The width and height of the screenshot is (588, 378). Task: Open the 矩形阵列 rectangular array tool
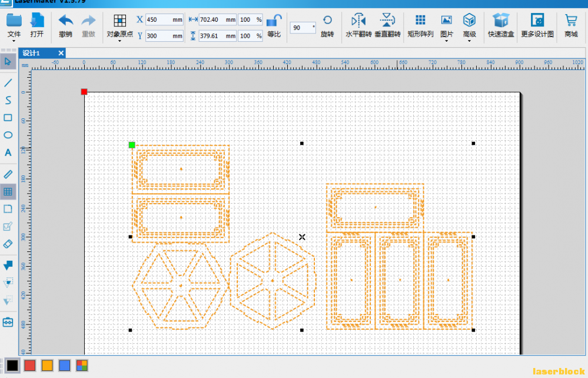(420, 20)
